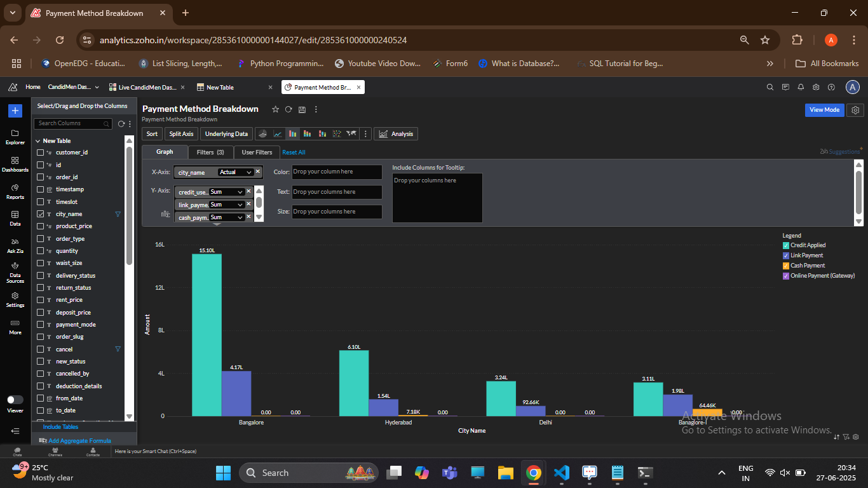Switch to stacked bar chart type
The height and width of the screenshot is (488, 868).
coord(308,133)
